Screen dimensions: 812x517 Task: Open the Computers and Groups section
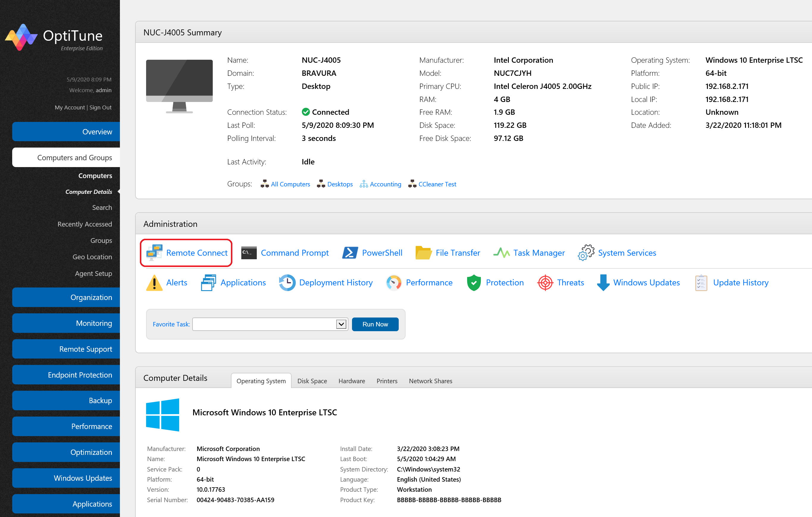point(66,157)
